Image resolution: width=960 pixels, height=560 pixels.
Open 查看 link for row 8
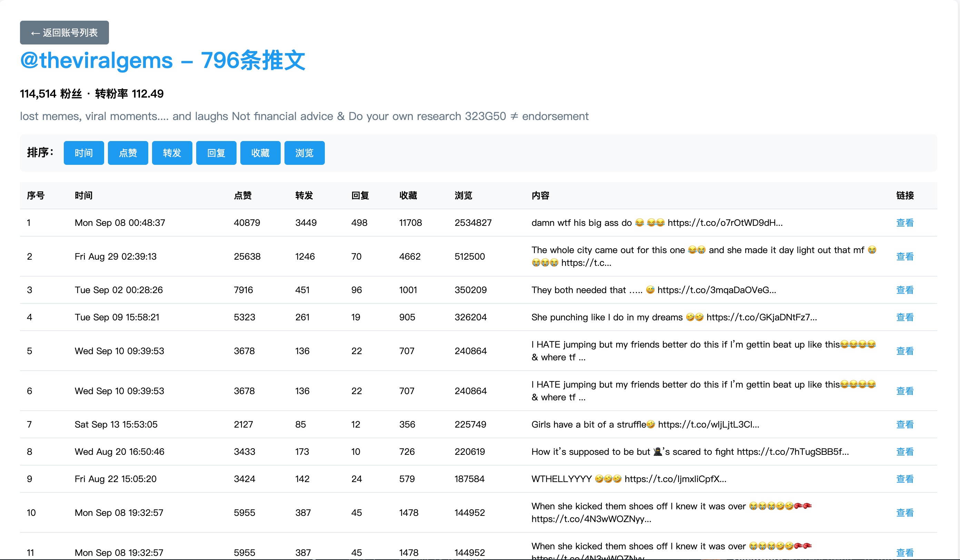[x=904, y=451]
